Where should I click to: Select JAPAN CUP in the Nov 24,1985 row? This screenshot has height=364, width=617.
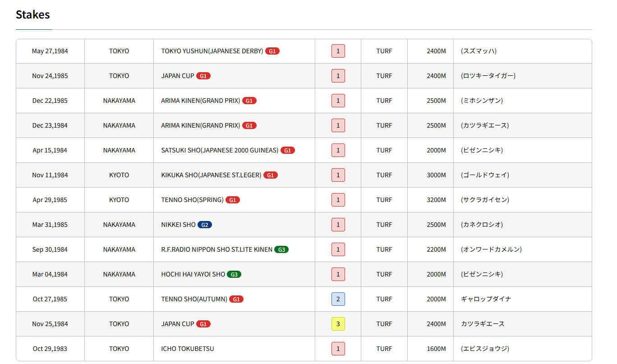(178, 76)
